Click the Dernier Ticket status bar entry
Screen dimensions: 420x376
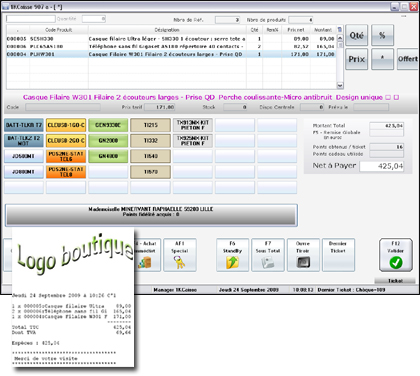click(x=351, y=290)
